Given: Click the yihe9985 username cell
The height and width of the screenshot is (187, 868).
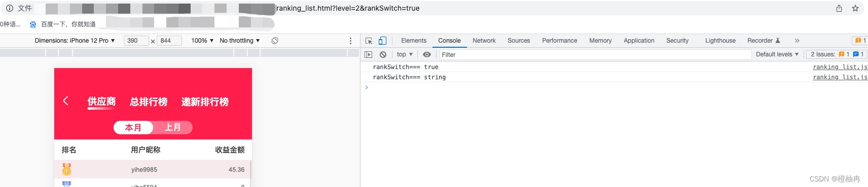Looking at the screenshot, I should [x=144, y=170].
